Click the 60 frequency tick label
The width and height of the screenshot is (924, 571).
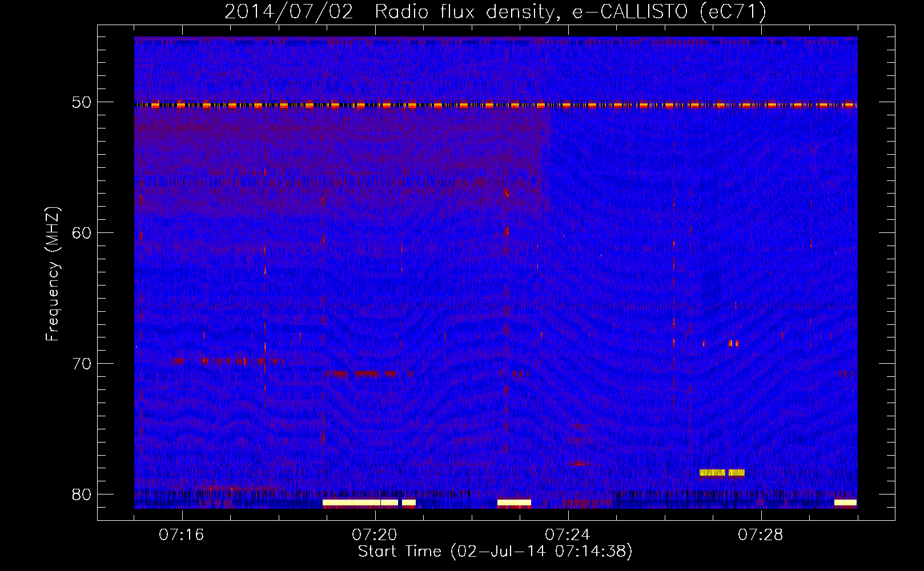(x=82, y=233)
